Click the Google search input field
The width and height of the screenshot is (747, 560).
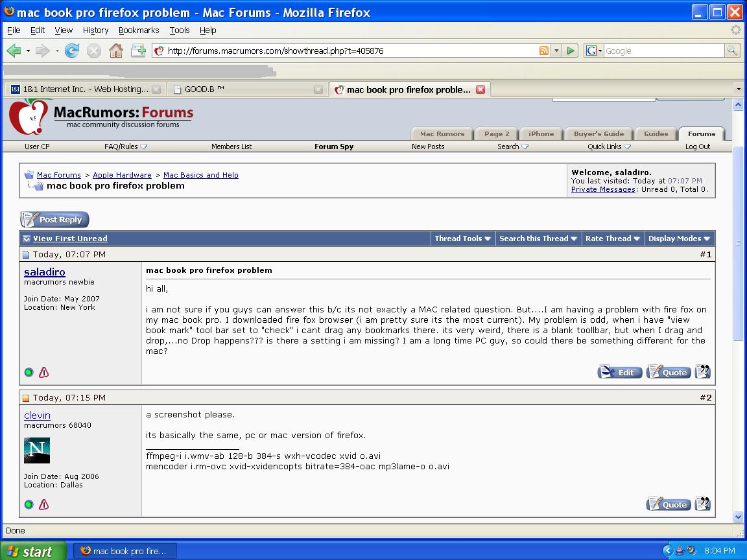663,51
